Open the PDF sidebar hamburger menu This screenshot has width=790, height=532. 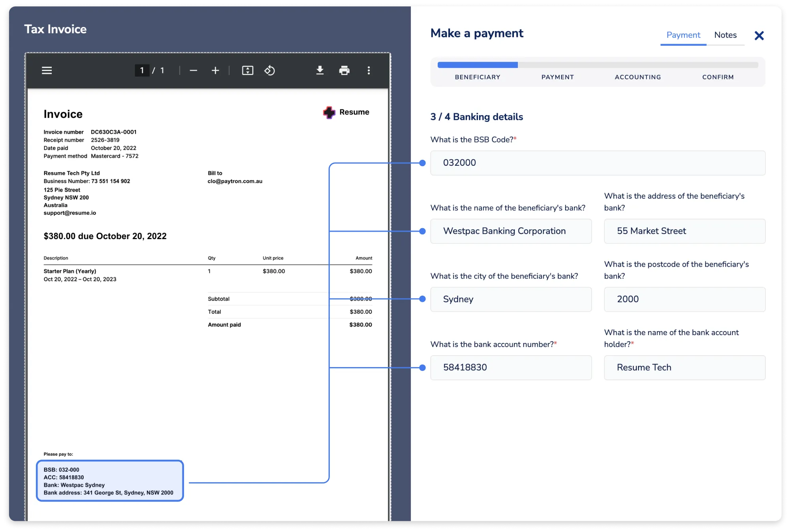coord(47,71)
